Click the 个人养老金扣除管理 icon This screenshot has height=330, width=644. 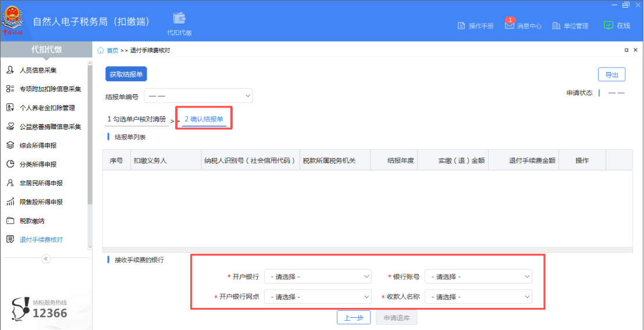[x=10, y=108]
